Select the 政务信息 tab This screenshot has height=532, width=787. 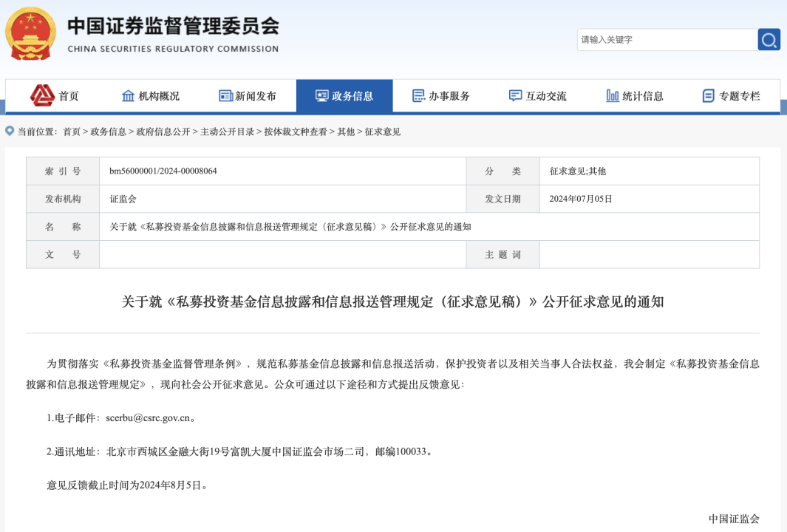[x=344, y=96]
